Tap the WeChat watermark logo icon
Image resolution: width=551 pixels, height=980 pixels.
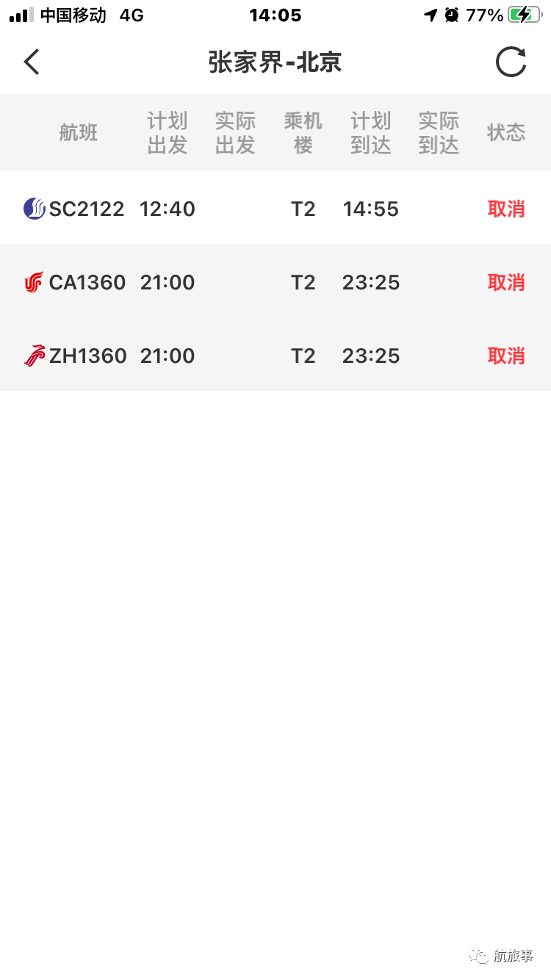click(479, 956)
